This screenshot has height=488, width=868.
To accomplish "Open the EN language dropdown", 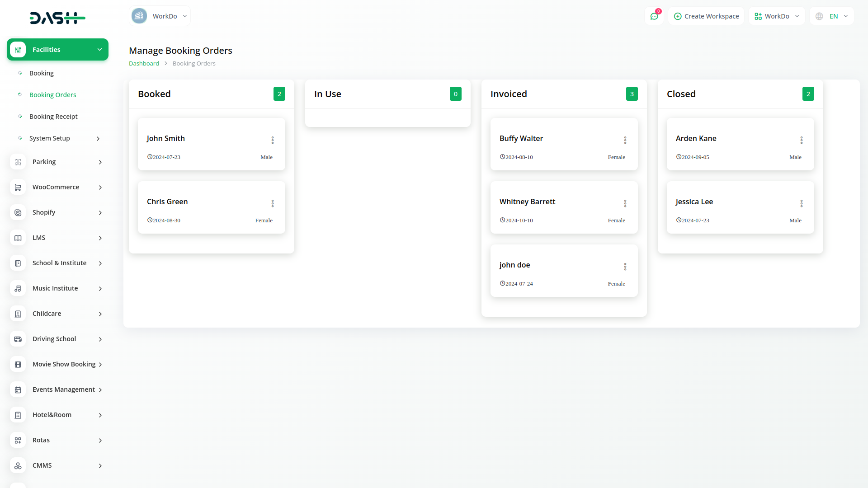I will pos(832,16).
